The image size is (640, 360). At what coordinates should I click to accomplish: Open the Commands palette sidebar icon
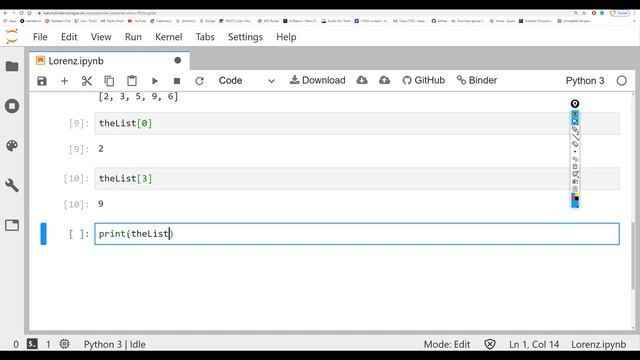12,146
